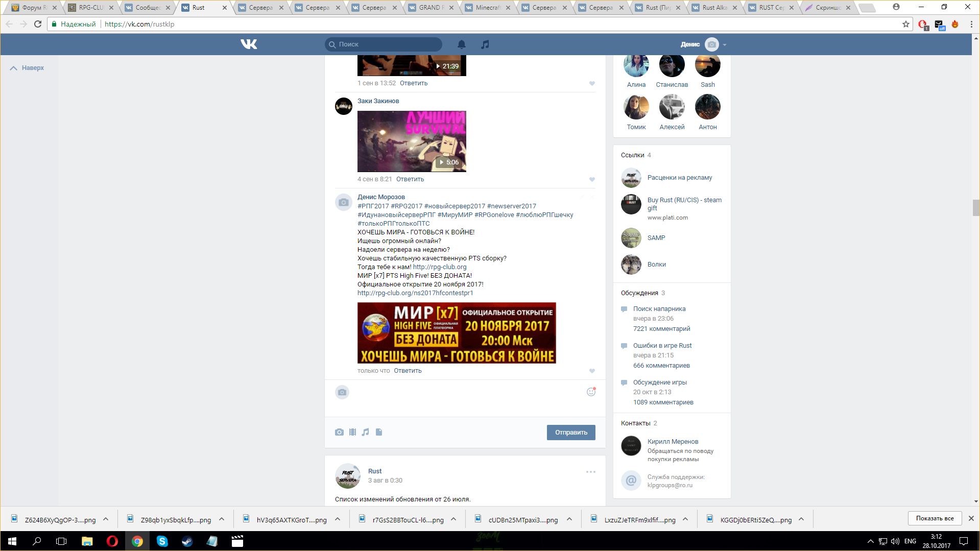The width and height of the screenshot is (980, 551).
Task: Expand options for cUDBn25MTpaxi3 download
Action: click(x=569, y=519)
